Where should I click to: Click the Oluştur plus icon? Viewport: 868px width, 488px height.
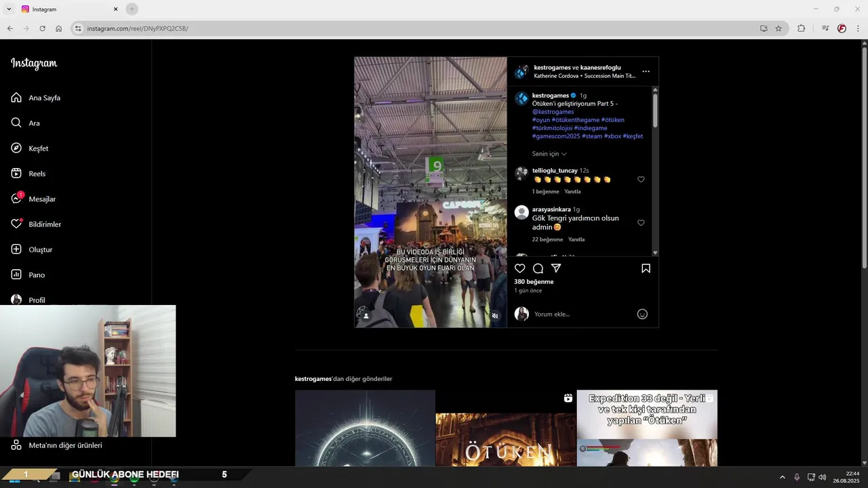coord(16,249)
